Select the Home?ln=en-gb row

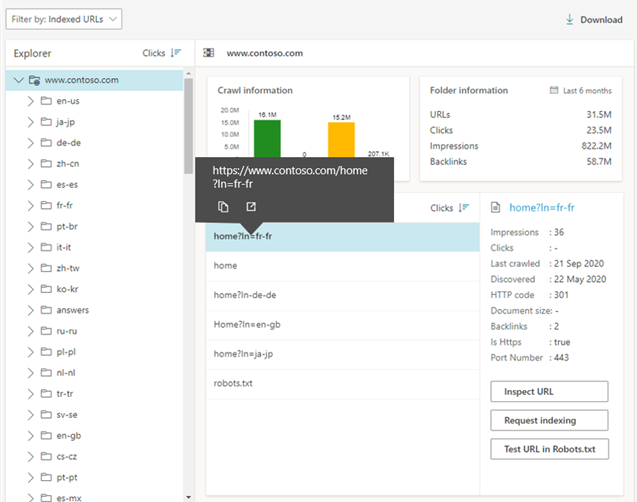[342, 325]
